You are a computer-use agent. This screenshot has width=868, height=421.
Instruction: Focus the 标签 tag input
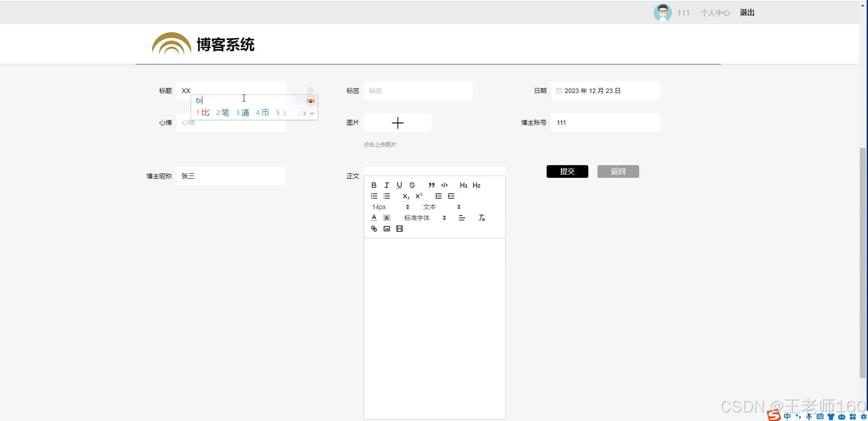418,91
